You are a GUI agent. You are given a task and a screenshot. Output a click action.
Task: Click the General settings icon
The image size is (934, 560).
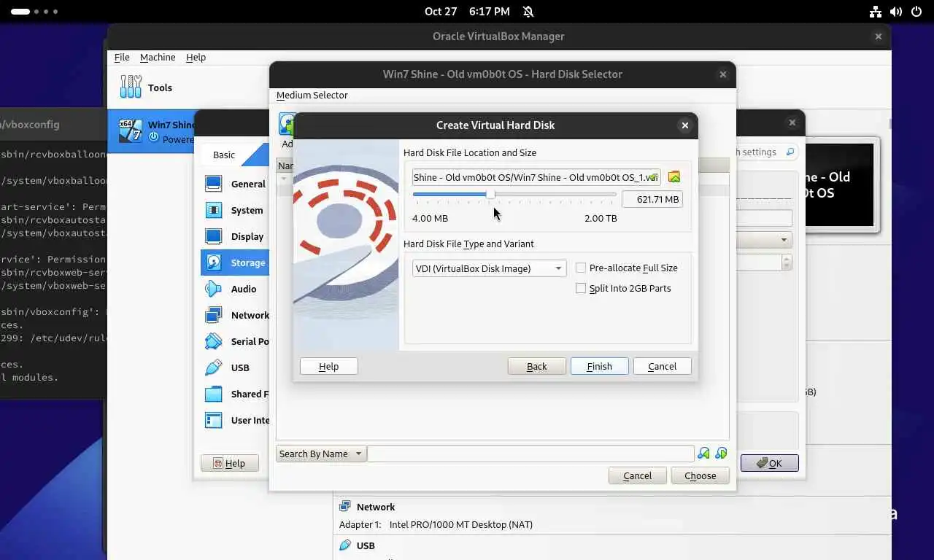[x=213, y=184]
